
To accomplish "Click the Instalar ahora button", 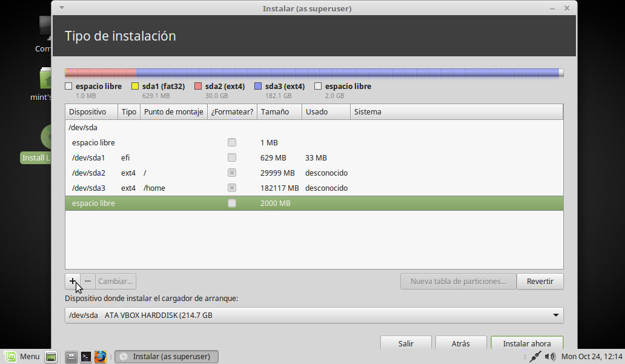I will 527,343.
